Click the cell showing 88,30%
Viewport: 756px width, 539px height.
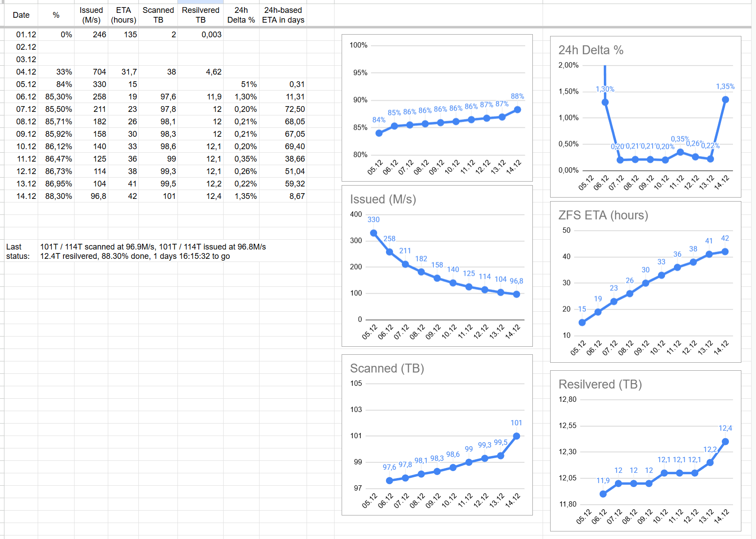[58, 196]
